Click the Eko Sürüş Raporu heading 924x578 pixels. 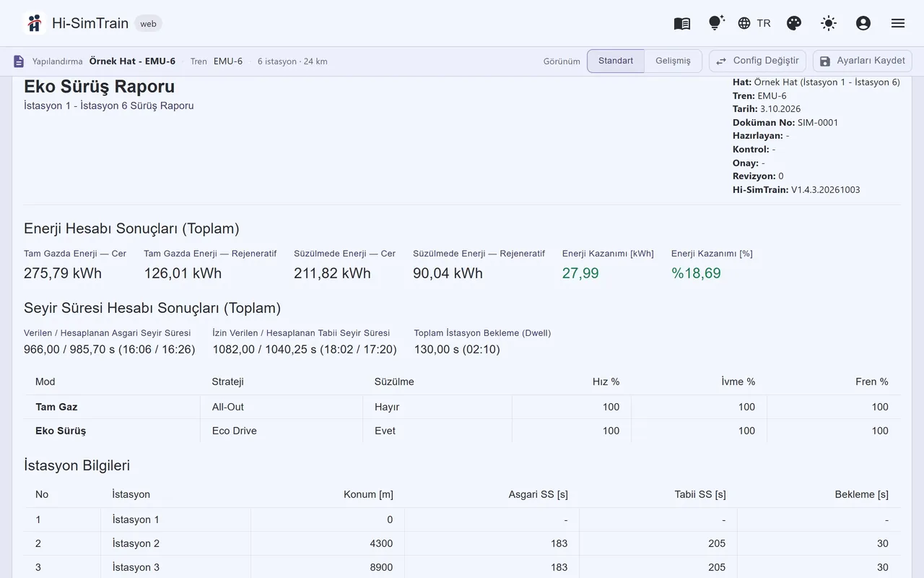[99, 86]
